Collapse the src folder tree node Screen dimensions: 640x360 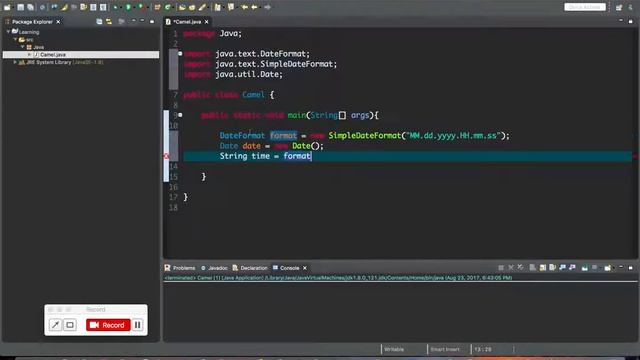[x=16, y=39]
